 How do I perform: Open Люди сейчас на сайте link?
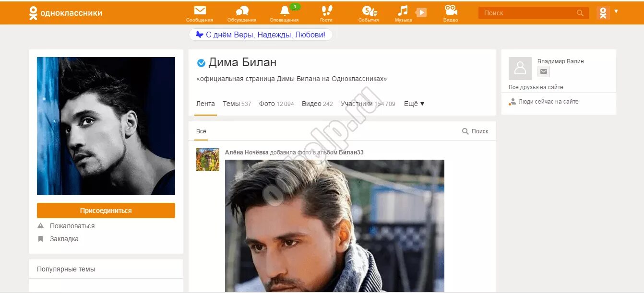pos(544,102)
